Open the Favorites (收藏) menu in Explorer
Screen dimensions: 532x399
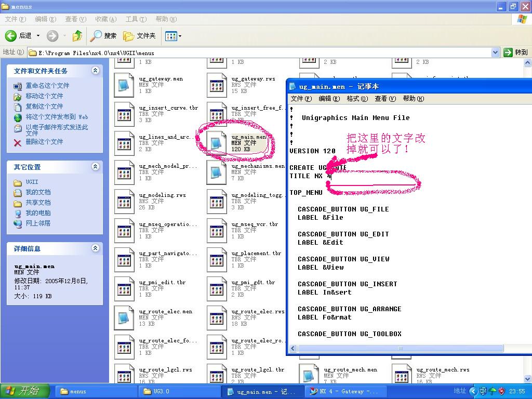pyautogui.click(x=106, y=19)
